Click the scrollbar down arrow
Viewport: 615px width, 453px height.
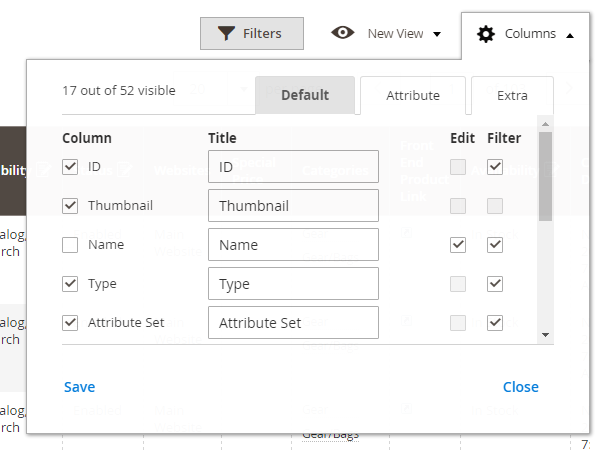pos(545,335)
